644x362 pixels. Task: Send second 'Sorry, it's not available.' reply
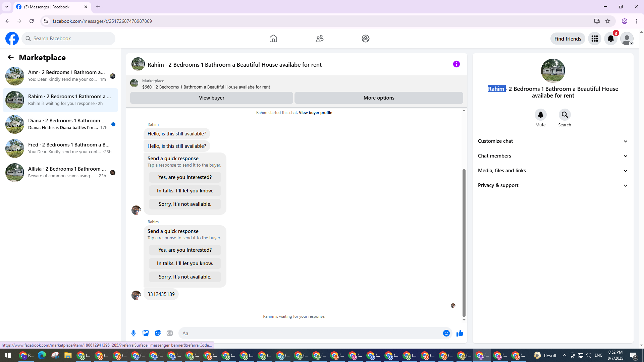pos(185,277)
